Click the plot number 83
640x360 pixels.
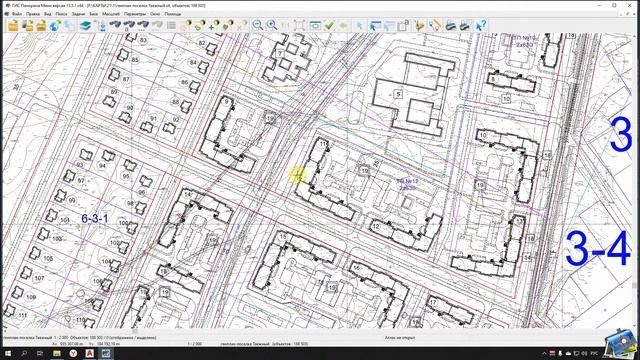tap(143, 40)
